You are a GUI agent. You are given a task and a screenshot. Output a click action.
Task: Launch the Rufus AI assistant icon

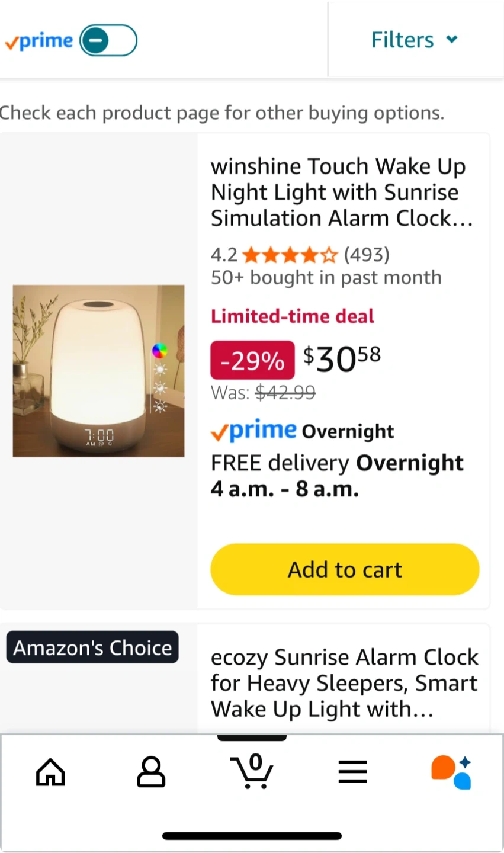pyautogui.click(x=452, y=772)
